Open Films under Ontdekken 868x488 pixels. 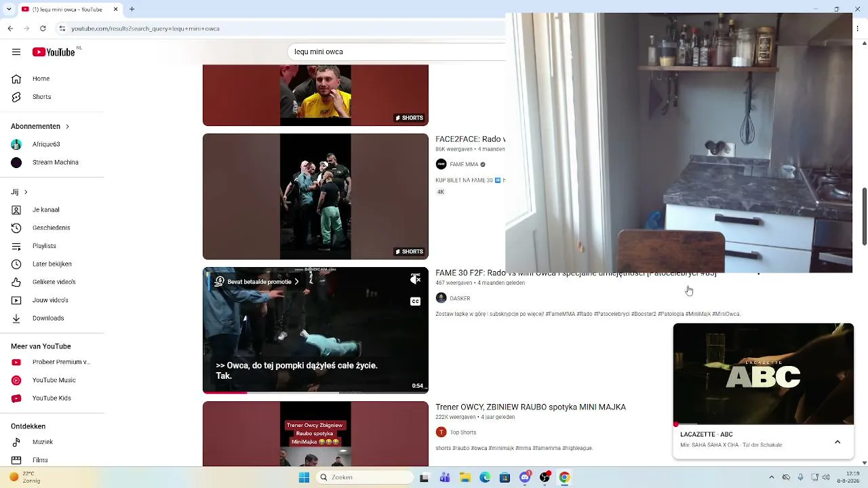click(40, 460)
